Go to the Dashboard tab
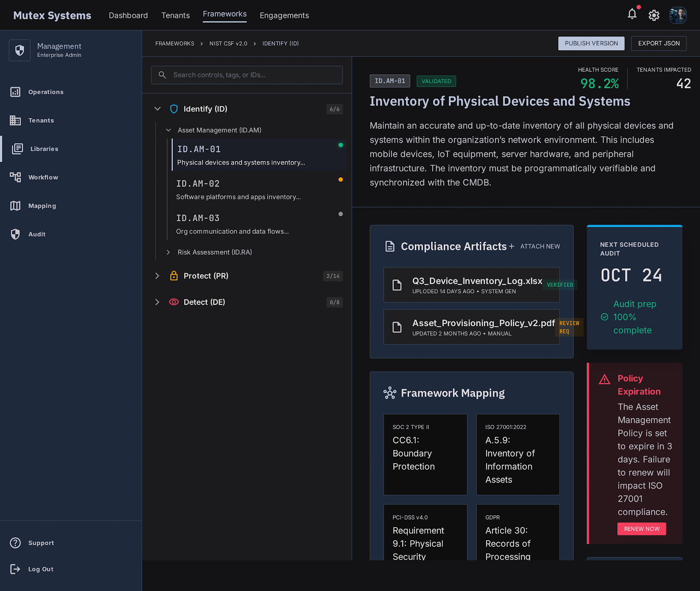 point(128,15)
